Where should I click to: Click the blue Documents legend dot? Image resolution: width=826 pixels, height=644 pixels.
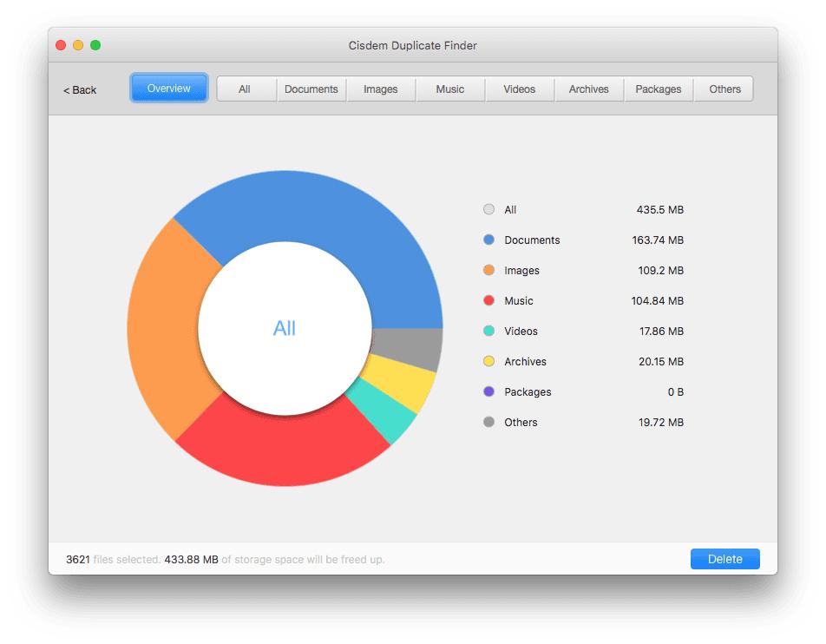tap(488, 240)
